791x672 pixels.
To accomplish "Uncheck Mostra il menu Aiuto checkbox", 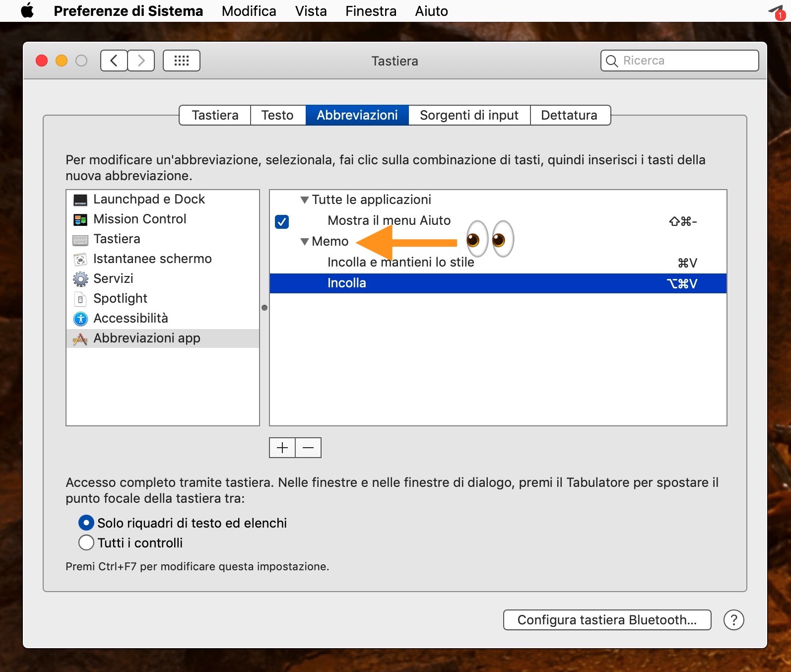I will [282, 221].
